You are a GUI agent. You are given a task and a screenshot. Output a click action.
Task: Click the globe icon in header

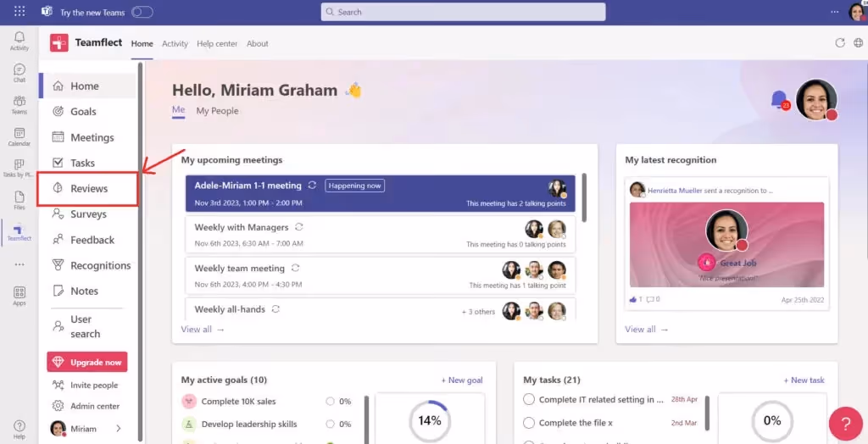pos(858,43)
